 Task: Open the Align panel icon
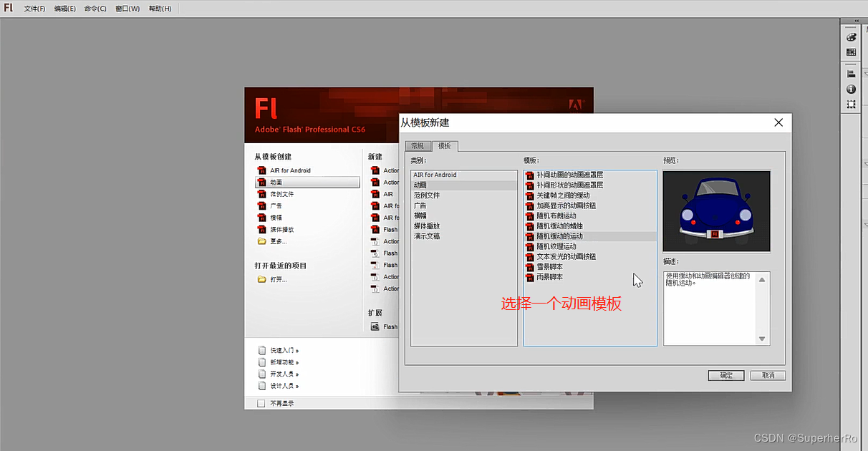851,73
